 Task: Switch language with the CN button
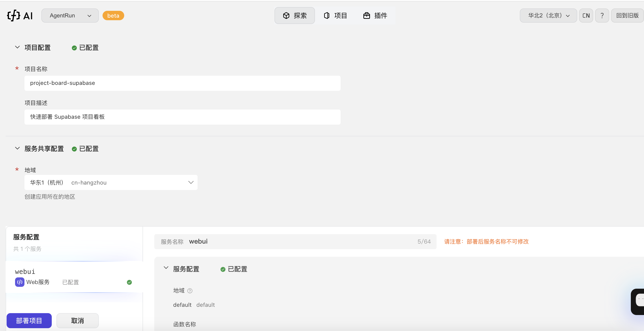pyautogui.click(x=586, y=16)
